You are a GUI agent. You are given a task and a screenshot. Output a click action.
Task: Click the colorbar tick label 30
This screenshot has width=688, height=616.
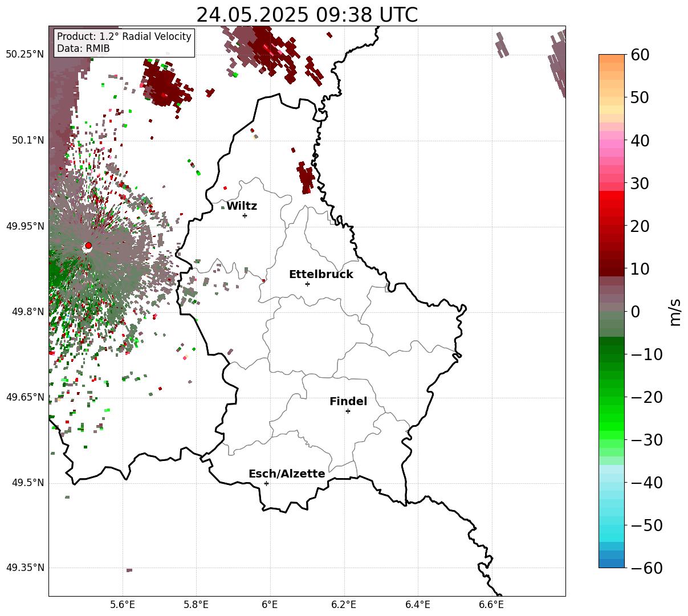pyautogui.click(x=640, y=183)
